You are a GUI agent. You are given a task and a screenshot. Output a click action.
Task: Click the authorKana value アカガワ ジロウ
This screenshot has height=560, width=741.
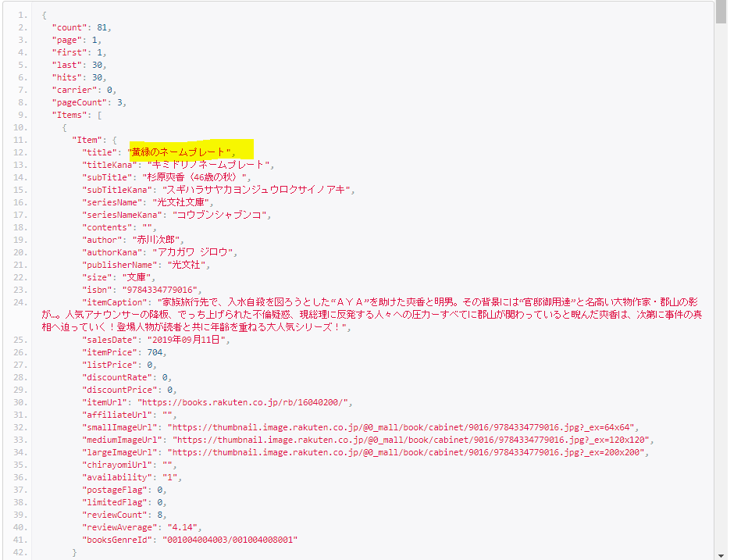pyautogui.click(x=193, y=252)
